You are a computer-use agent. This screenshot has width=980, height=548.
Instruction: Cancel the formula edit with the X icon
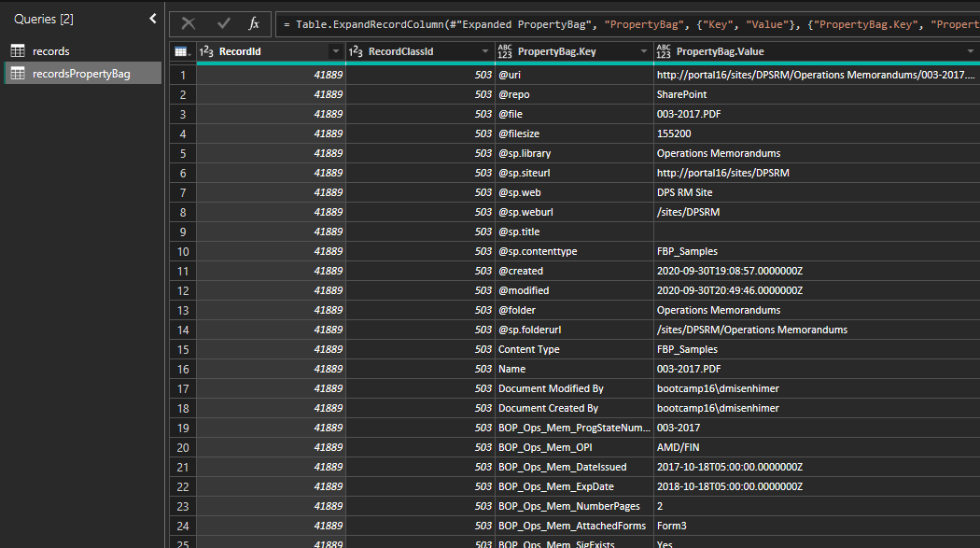coord(189,23)
